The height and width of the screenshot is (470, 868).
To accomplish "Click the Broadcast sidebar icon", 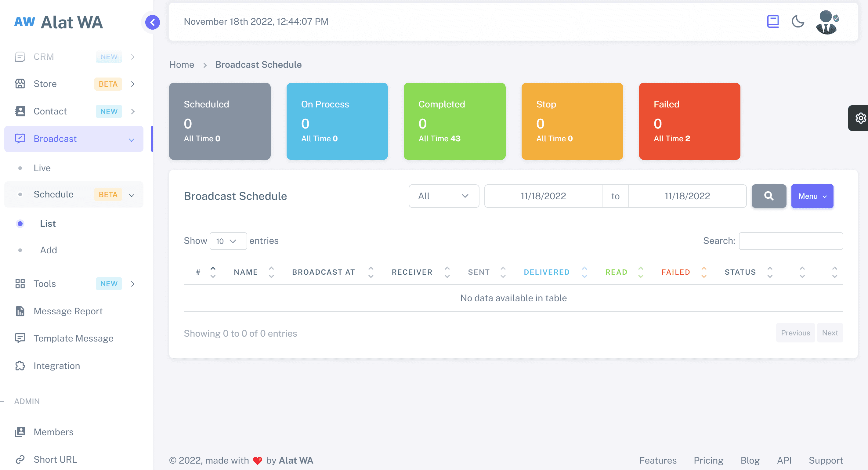I will pyautogui.click(x=20, y=139).
